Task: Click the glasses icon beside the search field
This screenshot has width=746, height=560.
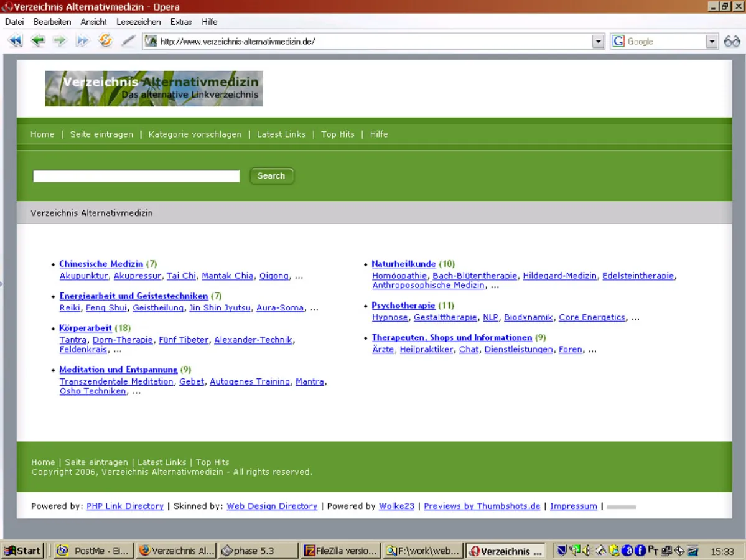Action: point(732,41)
